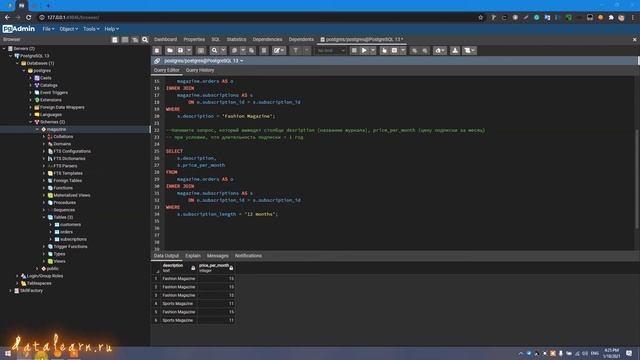The image size is (640, 360).
Task: Click the Commit icon in query toolbar
Action: 414,51
